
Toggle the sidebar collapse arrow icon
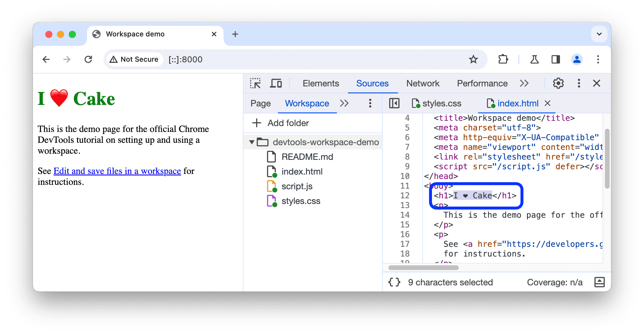[394, 103]
